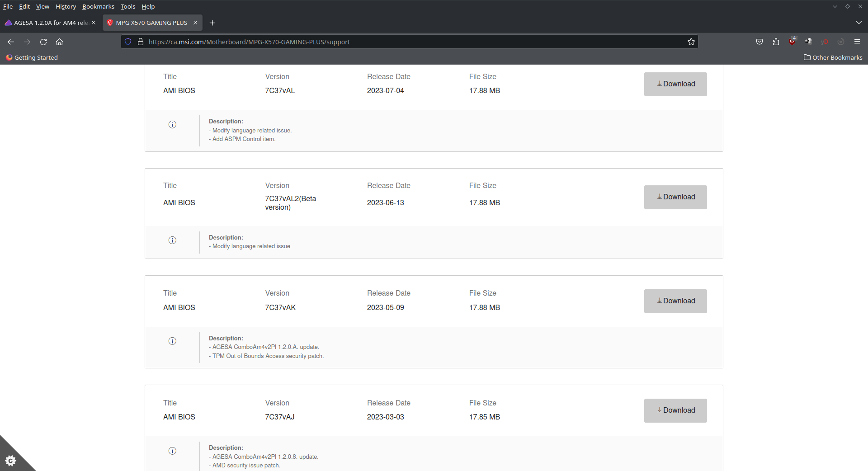This screenshot has width=868, height=471.
Task: Open the Help menu
Action: pyautogui.click(x=148, y=6)
